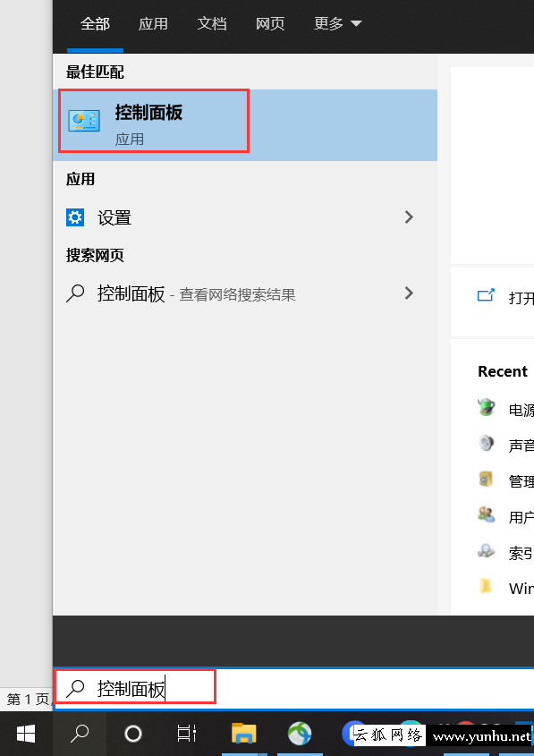Open Task View from the taskbar

[186, 734]
